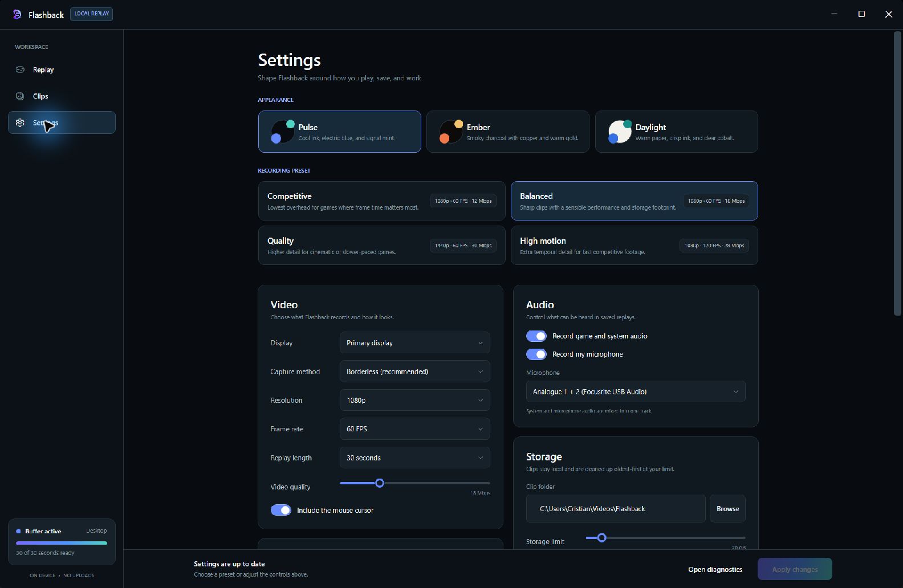Click the Settings gear icon in sidebar
Screen dimensions: 903x588
point(20,122)
